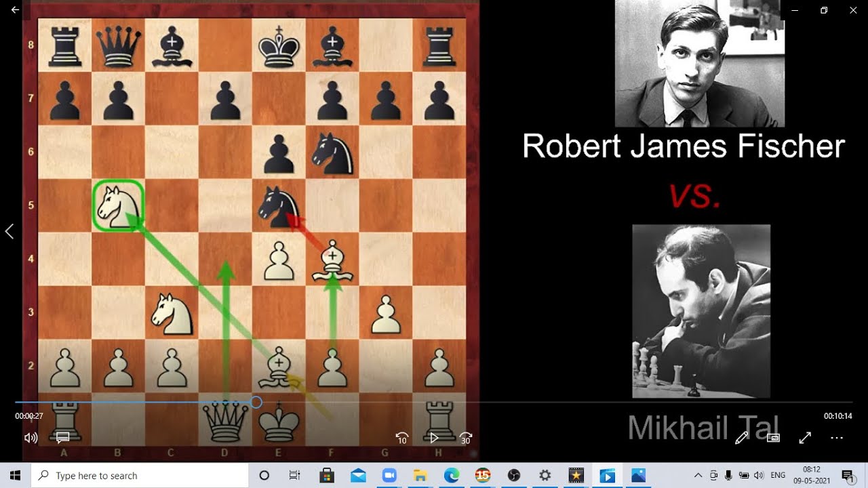Mute the video with the volume icon
Image resolution: width=868 pixels, height=488 pixels.
[31, 438]
